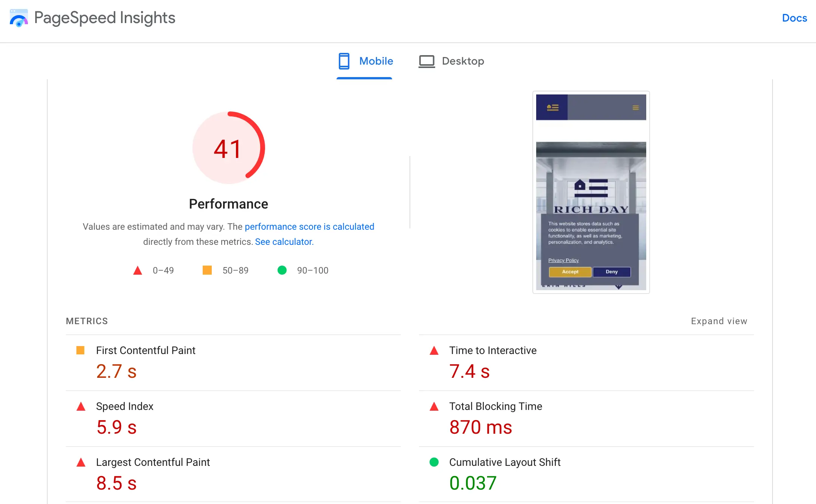
Task: Click the 50–89 legend range text
Action: (x=236, y=271)
